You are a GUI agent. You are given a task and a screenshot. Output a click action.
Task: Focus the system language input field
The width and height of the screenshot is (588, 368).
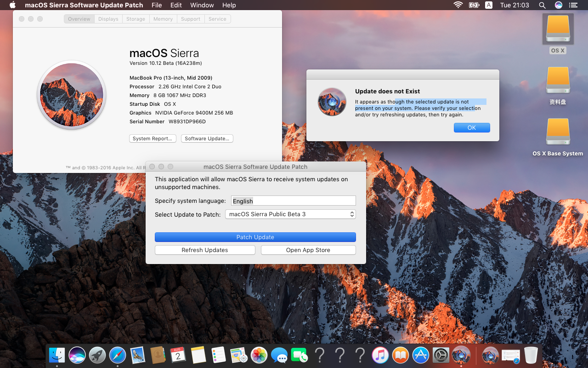(x=294, y=201)
